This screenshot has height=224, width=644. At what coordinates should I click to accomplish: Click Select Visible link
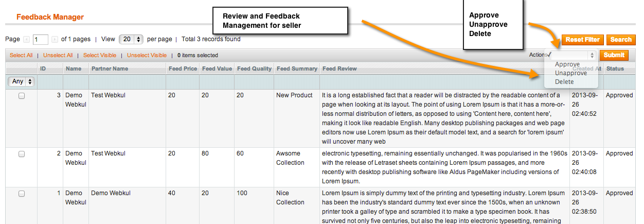point(100,55)
